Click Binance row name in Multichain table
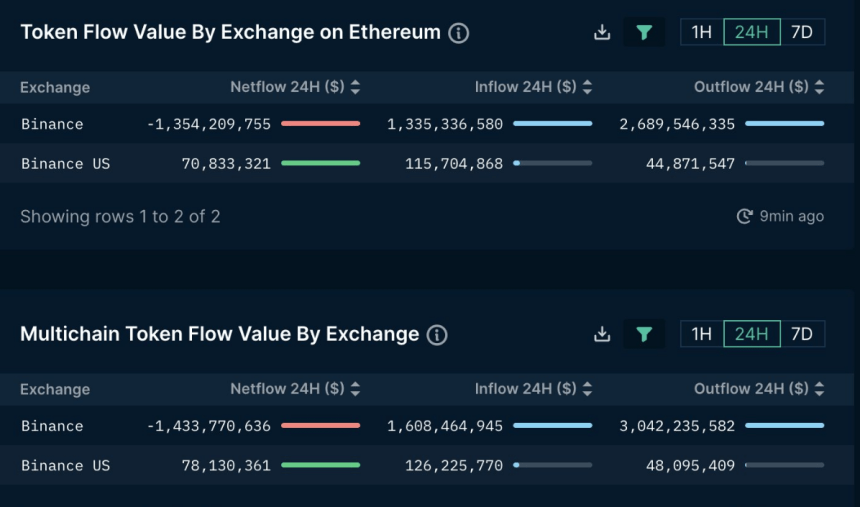Image resolution: width=860 pixels, height=507 pixels. coord(52,426)
